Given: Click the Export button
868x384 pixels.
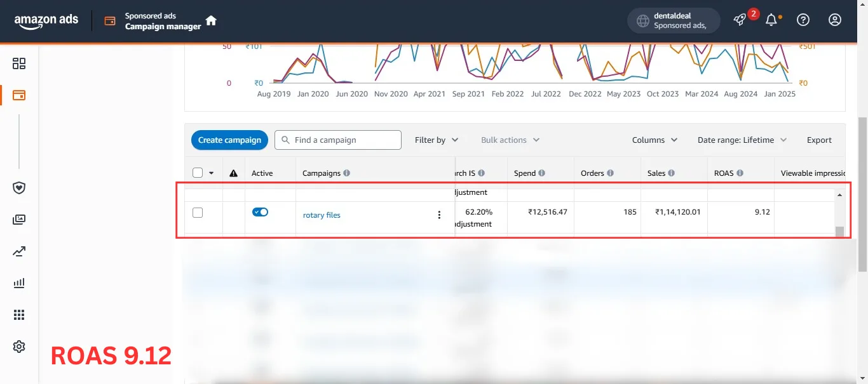Looking at the screenshot, I should [x=819, y=140].
